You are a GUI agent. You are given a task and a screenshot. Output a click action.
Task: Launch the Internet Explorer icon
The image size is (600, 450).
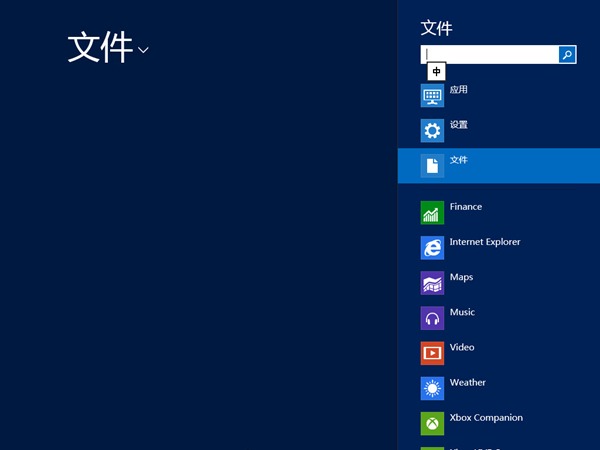click(x=432, y=248)
